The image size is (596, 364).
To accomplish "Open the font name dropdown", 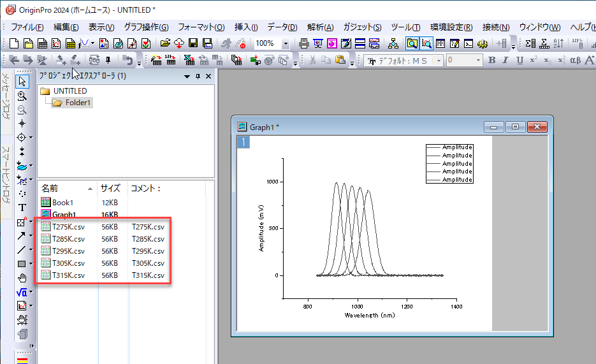I will 439,61.
